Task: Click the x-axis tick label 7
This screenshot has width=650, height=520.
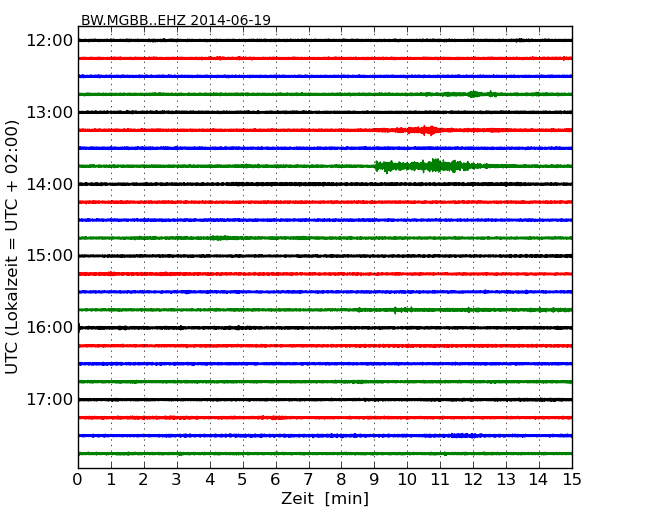Action: tap(308, 479)
